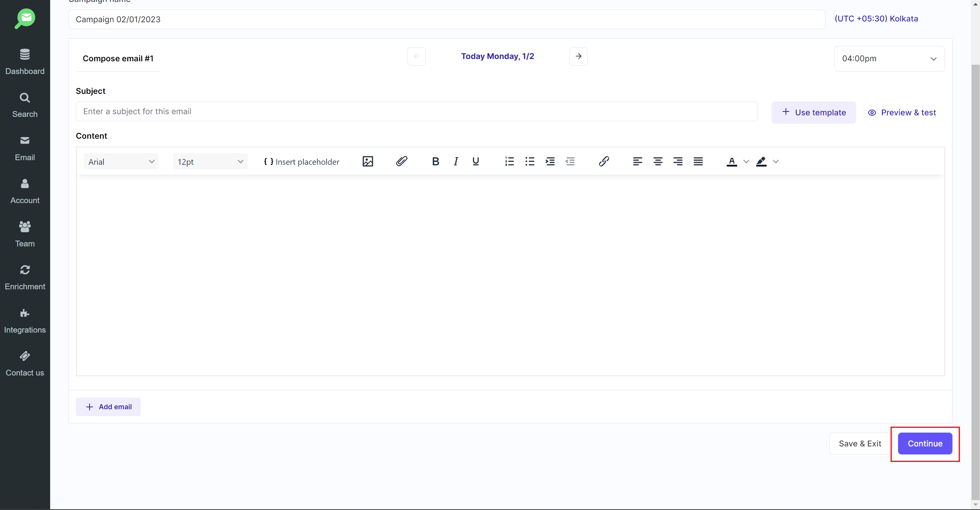
Task: Click the attachment paperclip icon
Action: [402, 161]
